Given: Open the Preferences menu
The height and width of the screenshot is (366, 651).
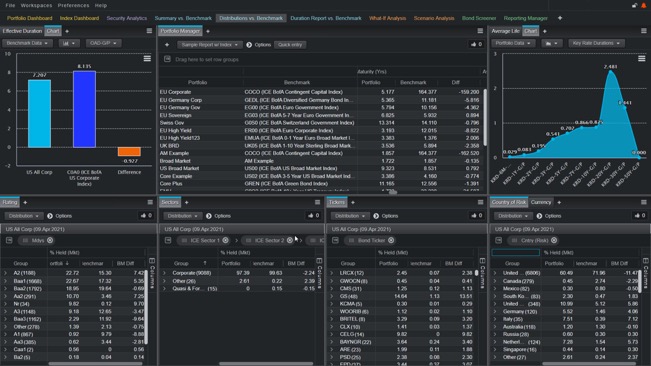Looking at the screenshot, I should click(73, 5).
